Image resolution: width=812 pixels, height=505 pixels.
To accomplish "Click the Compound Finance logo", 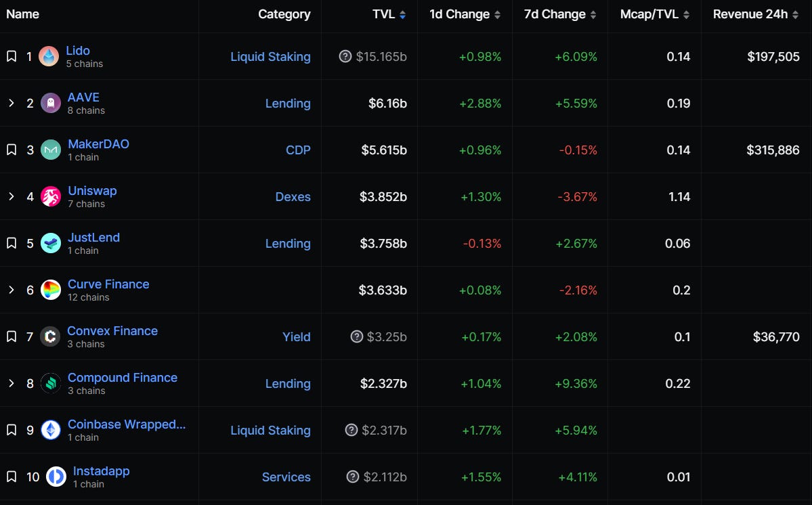I will pos(51,383).
